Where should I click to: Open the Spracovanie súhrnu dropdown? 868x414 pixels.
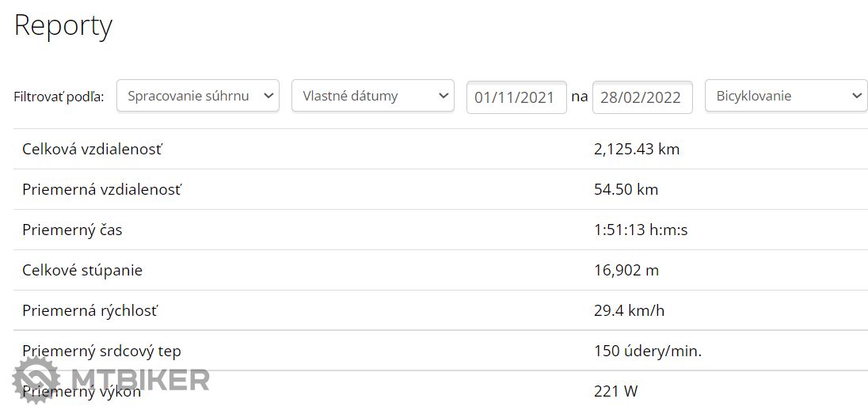pos(197,96)
